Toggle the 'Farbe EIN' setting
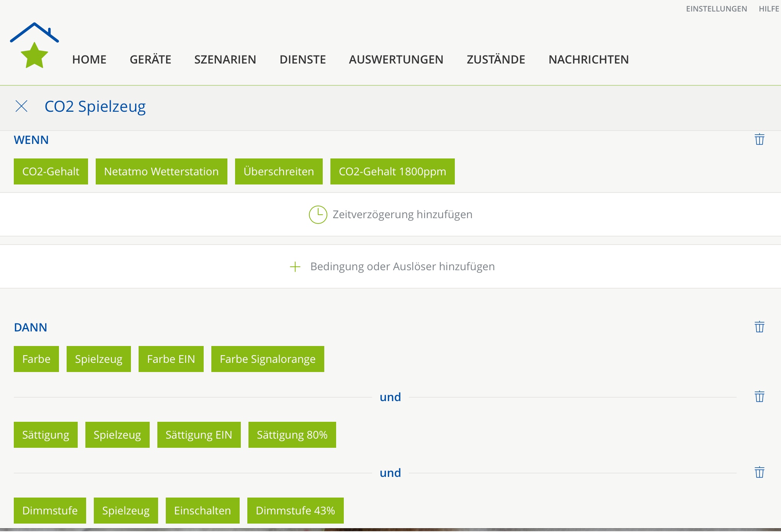Image resolution: width=781 pixels, height=532 pixels. [x=171, y=359]
